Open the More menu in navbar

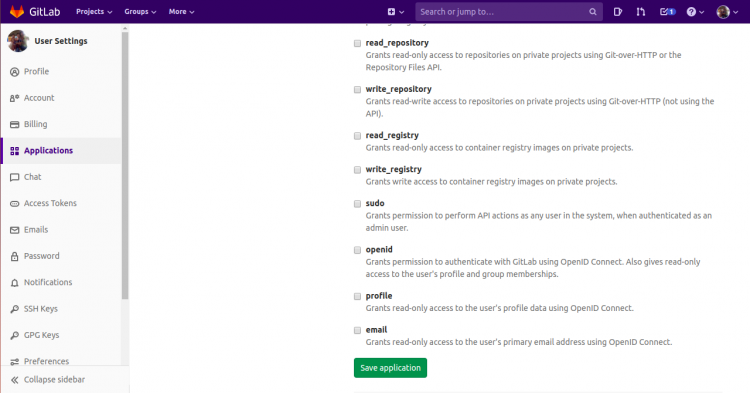tap(181, 11)
